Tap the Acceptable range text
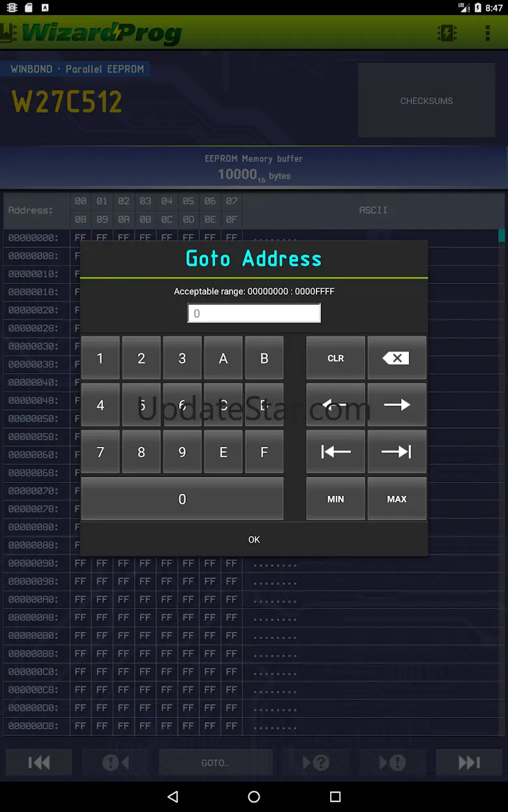Screen dimensions: 508x812 point(254,291)
